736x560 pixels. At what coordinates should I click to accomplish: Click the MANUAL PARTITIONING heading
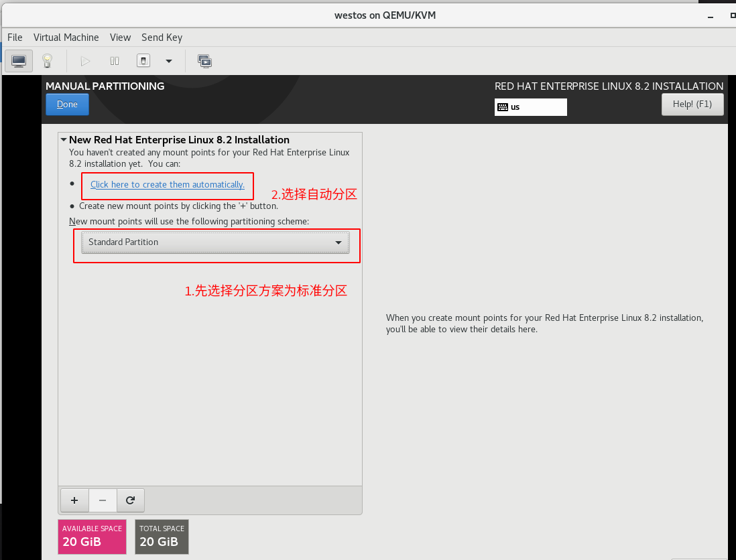[105, 86]
